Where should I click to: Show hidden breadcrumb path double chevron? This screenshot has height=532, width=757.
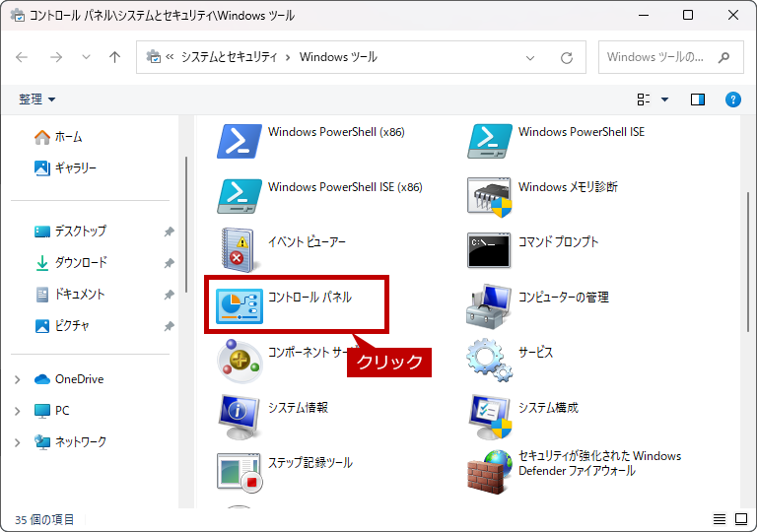tap(170, 57)
